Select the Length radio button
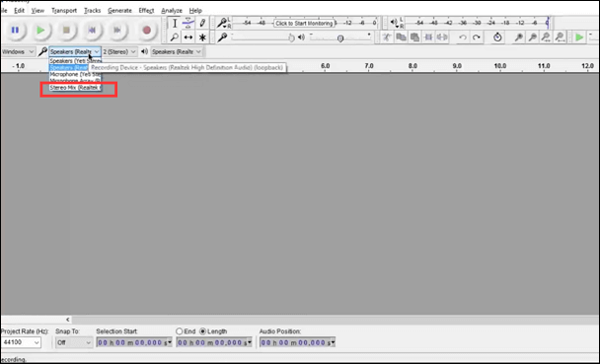Image resolution: width=600 pixels, height=364 pixels. click(203, 331)
